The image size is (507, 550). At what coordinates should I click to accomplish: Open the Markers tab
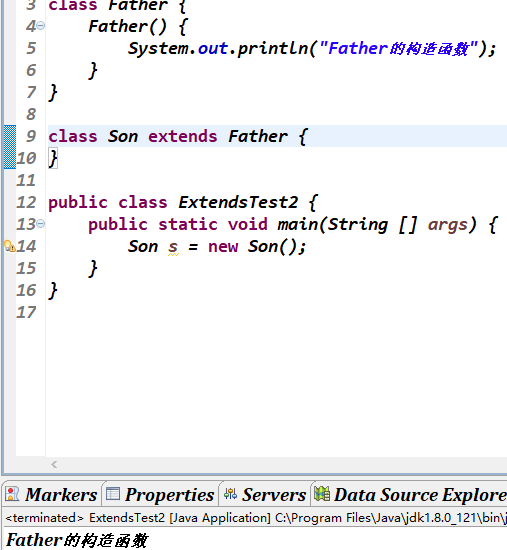[x=51, y=495]
